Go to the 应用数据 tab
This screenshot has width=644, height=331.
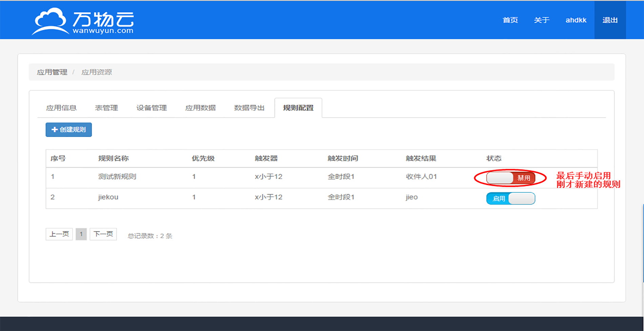[x=200, y=108]
